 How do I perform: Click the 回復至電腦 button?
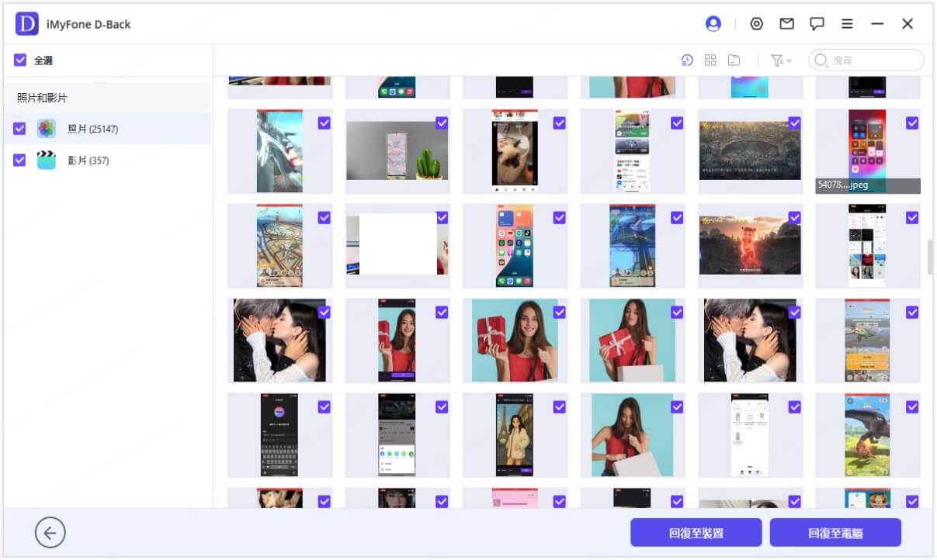837,532
